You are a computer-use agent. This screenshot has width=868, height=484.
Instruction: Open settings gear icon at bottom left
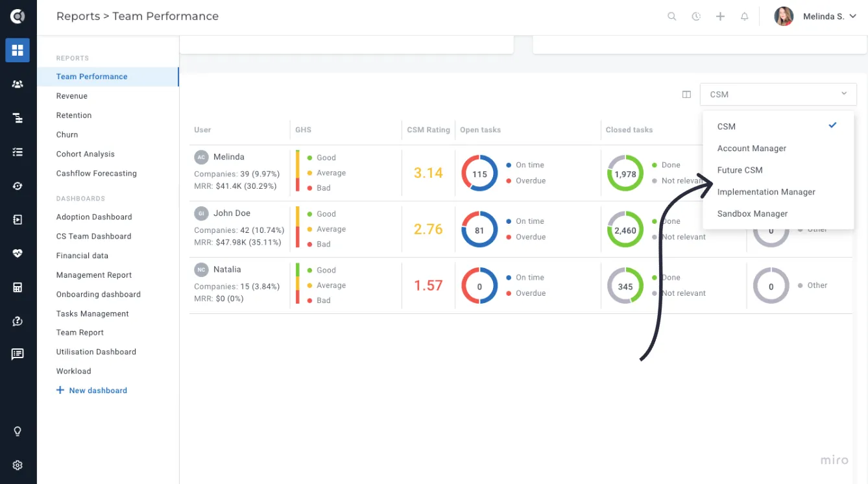point(18,465)
